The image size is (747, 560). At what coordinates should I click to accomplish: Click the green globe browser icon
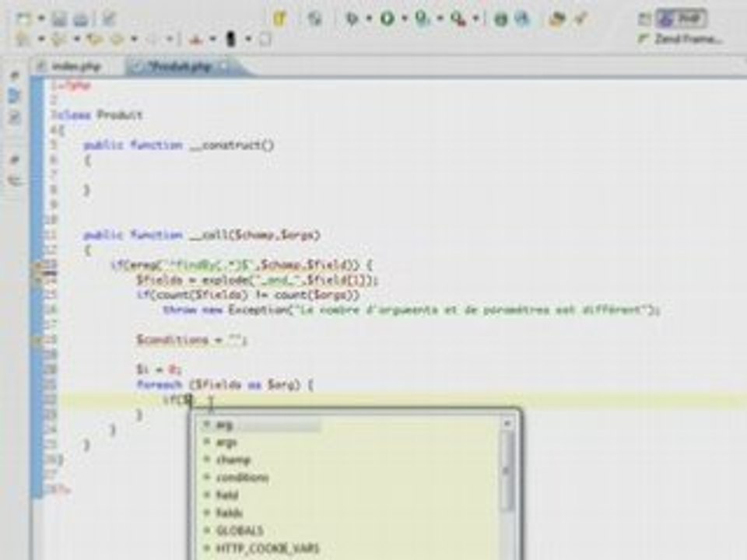500,19
